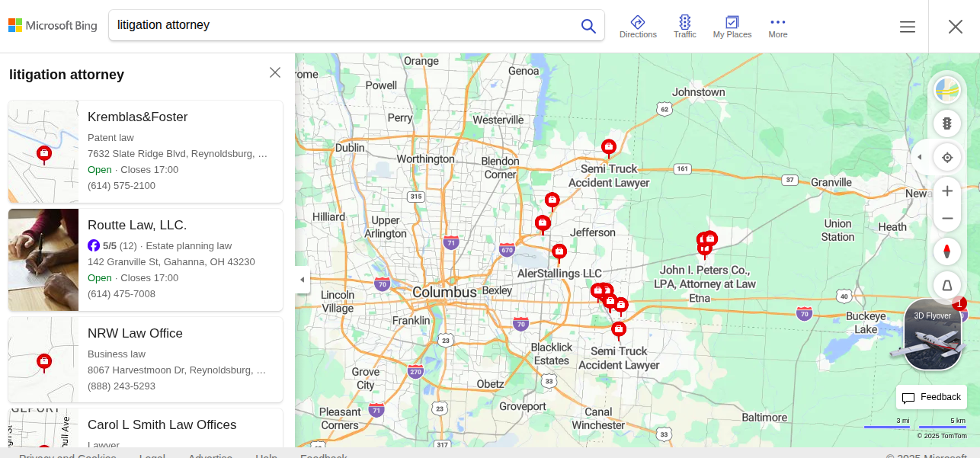Open the hamburger menu icon
The image size is (980, 458).
(x=908, y=27)
